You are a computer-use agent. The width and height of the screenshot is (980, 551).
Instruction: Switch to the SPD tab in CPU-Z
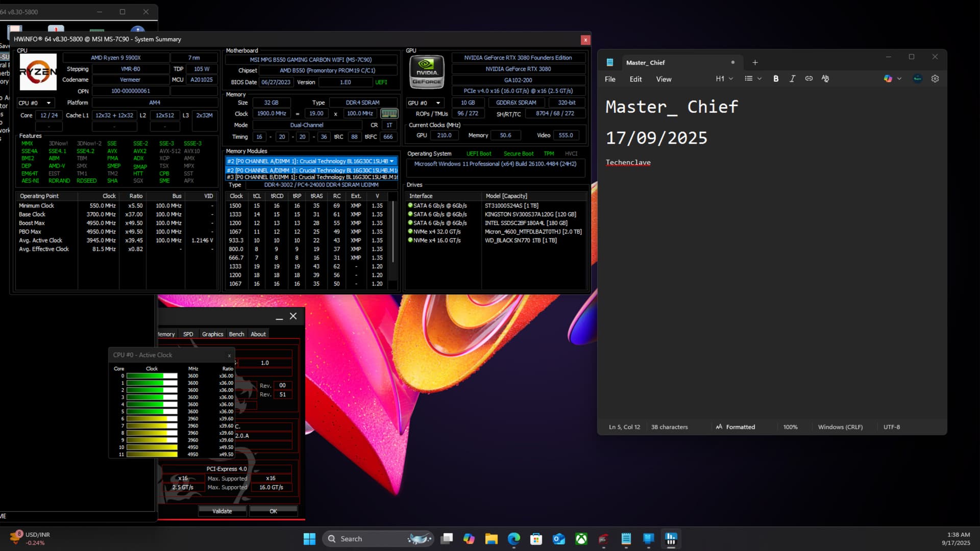click(x=188, y=334)
